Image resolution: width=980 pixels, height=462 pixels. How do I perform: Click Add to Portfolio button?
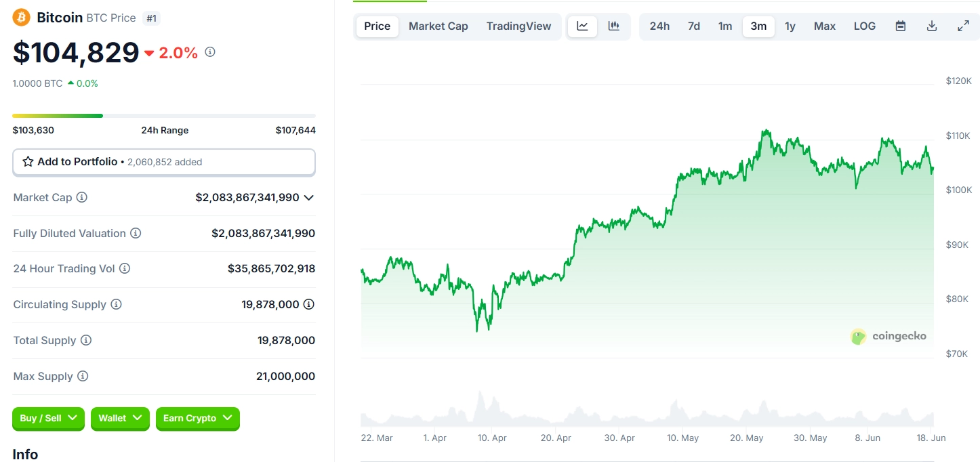click(x=164, y=162)
